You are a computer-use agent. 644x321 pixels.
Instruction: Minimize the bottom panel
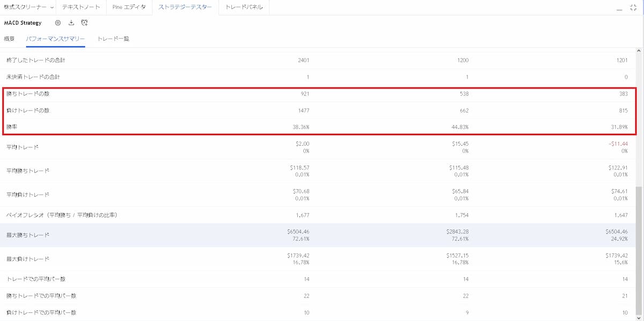point(620,8)
